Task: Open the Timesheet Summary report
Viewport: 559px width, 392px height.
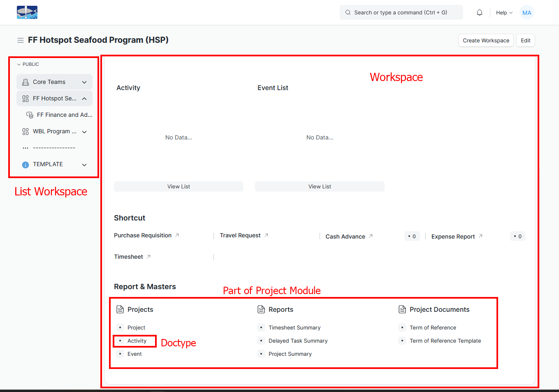Action: [294, 328]
